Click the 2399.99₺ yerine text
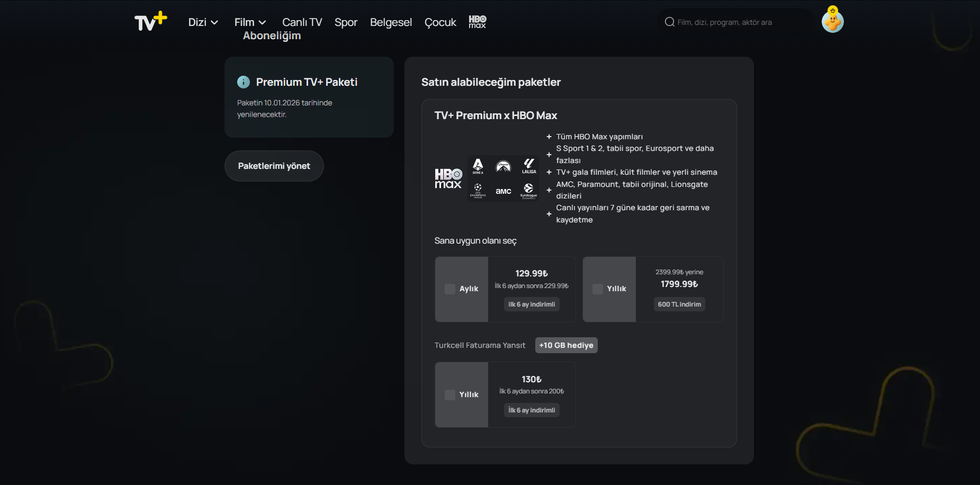The height and width of the screenshot is (485, 980). (x=679, y=272)
